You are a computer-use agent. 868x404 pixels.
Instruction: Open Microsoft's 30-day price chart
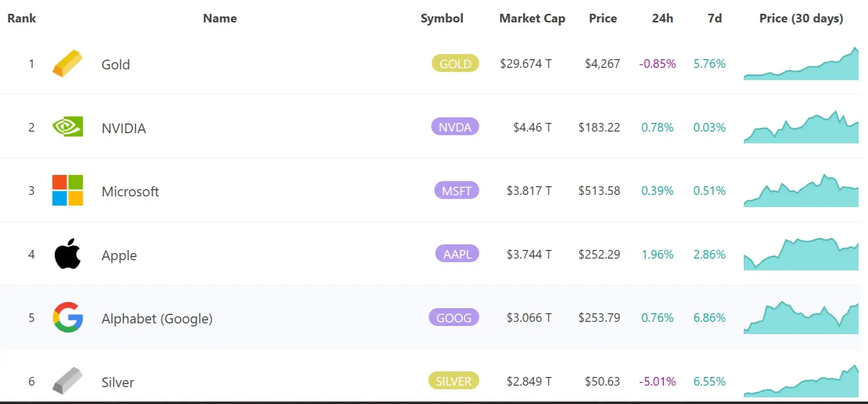click(801, 190)
